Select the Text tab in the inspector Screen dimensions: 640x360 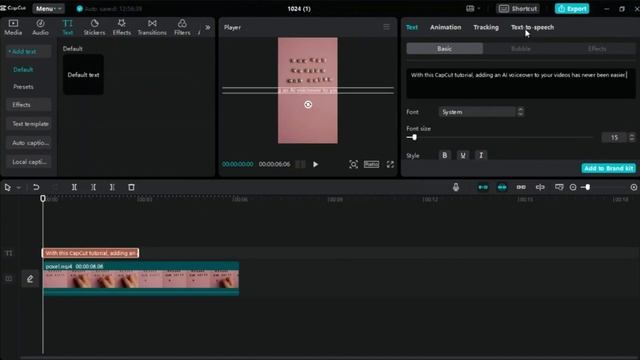(x=411, y=27)
